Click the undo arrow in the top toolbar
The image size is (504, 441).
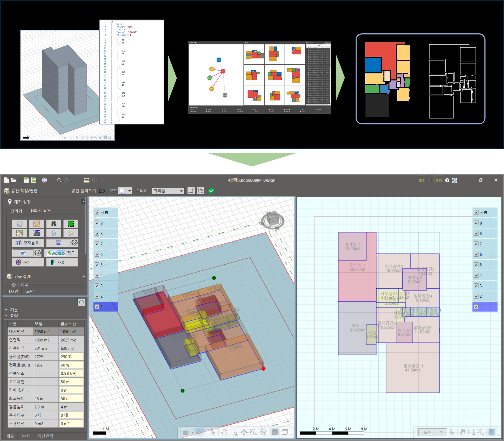click(x=58, y=180)
